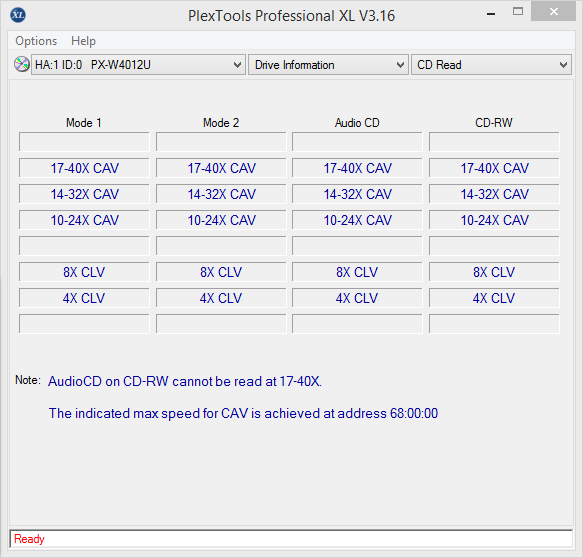Click the AudioCD on CD-RW note text
This screenshot has width=583, height=558.
(185, 381)
